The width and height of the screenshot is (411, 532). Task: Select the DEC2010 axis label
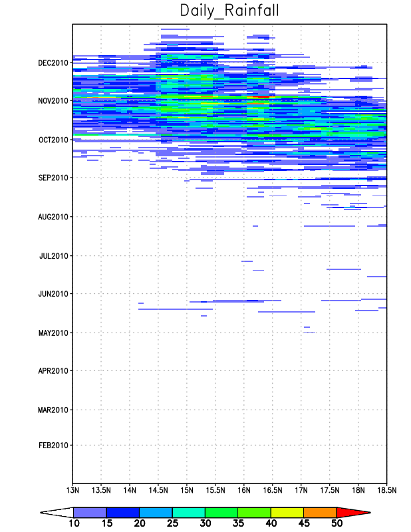click(53, 63)
